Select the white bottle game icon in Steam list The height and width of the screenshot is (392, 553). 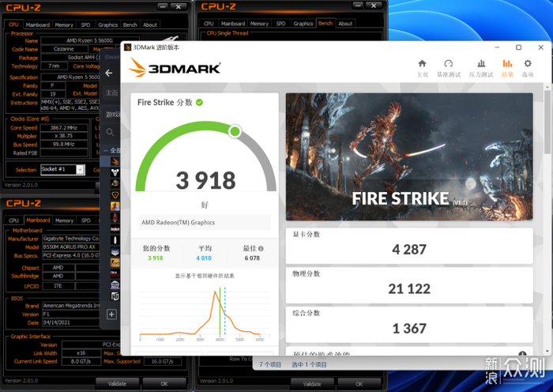point(115,240)
